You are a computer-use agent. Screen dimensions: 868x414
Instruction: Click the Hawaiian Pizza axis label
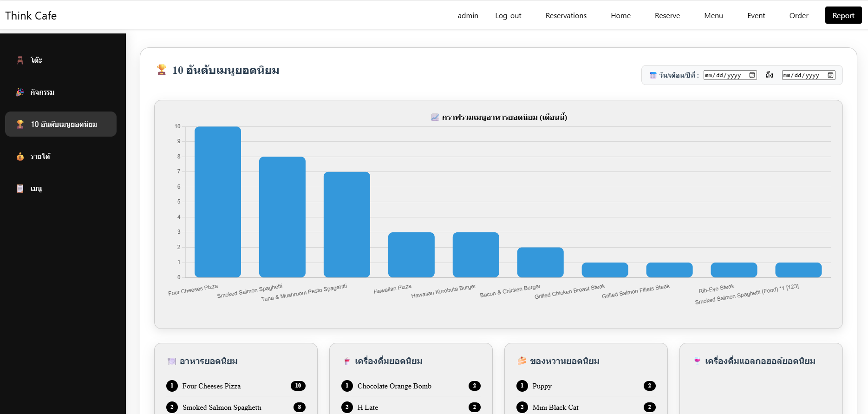coord(392,289)
